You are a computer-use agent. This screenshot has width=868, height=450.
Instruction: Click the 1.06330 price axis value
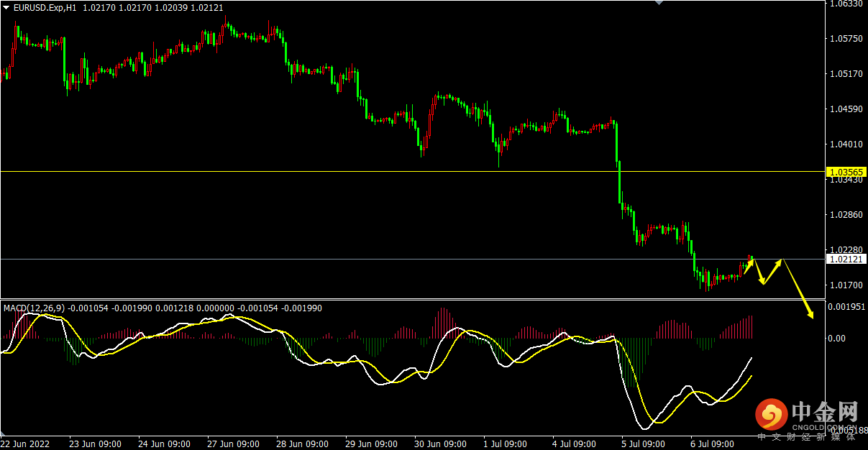[846, 4]
